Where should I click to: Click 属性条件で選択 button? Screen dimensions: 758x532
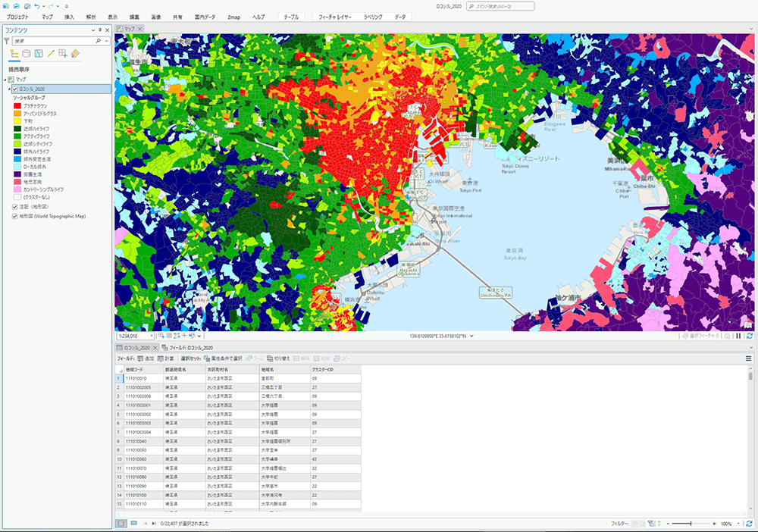(223, 358)
